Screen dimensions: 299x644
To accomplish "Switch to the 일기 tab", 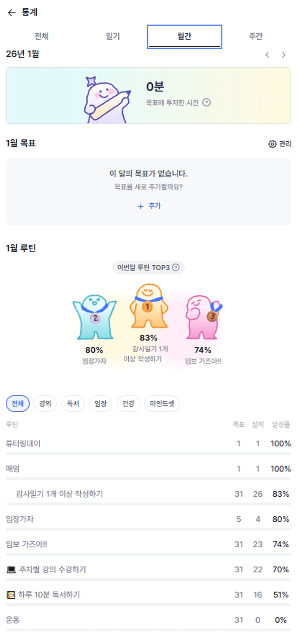I will [x=113, y=36].
